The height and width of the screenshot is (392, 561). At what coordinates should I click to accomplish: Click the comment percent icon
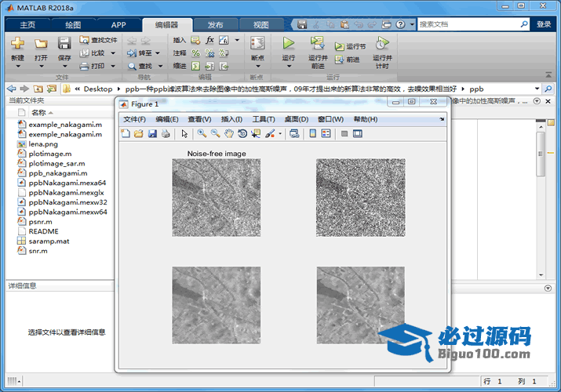click(x=195, y=53)
